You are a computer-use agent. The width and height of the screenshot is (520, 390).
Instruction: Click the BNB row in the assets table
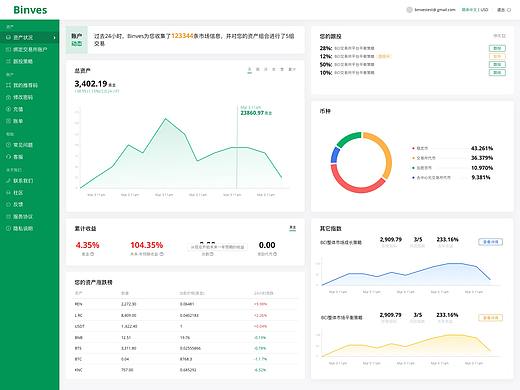tap(185, 337)
